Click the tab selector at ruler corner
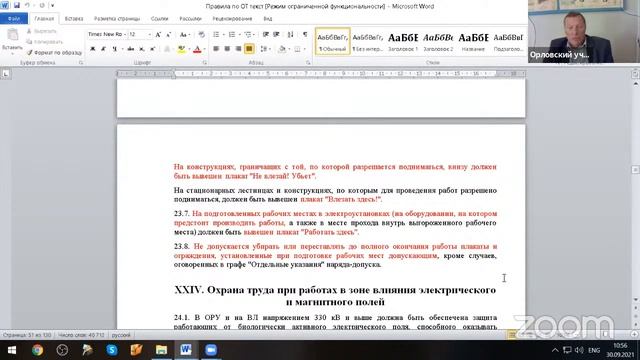Image resolution: width=640 pixels, height=360 pixels. click(x=5, y=74)
